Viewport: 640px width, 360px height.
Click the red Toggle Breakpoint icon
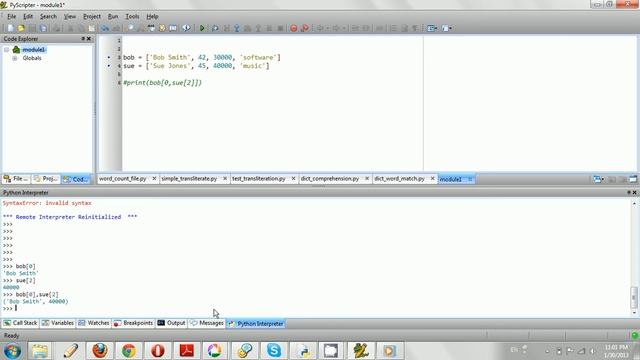click(x=293, y=28)
